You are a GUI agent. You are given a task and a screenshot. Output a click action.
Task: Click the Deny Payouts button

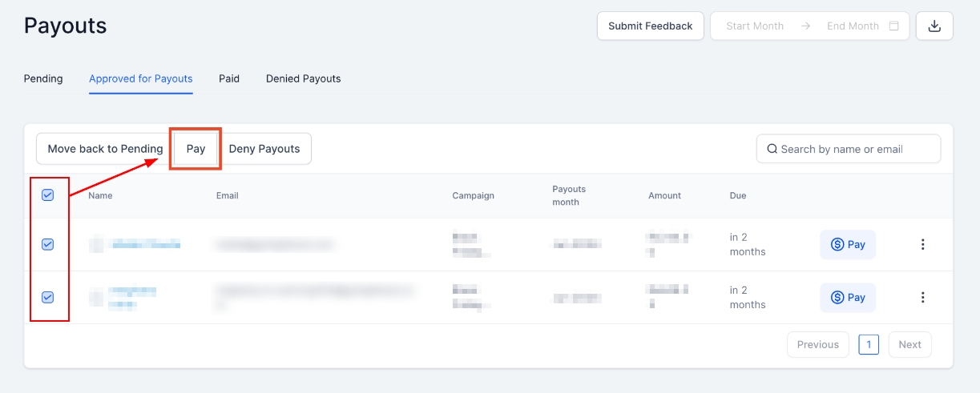pyautogui.click(x=264, y=149)
